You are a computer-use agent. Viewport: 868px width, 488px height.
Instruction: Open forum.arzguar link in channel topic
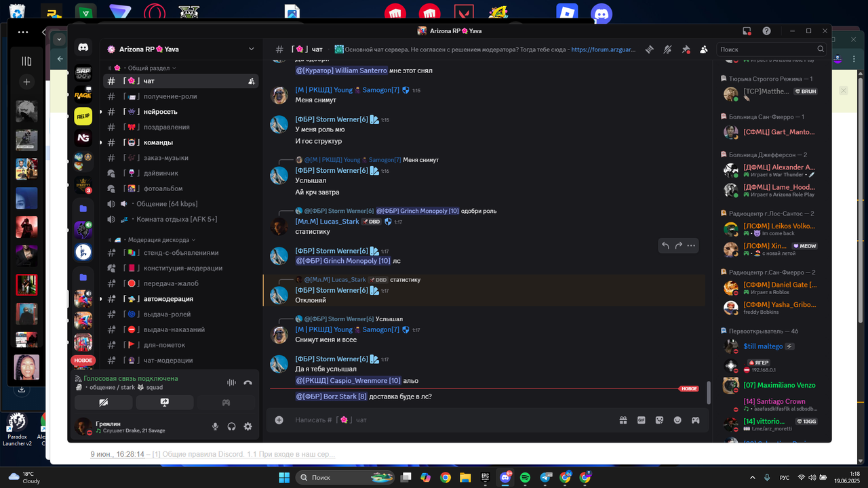pyautogui.click(x=605, y=49)
